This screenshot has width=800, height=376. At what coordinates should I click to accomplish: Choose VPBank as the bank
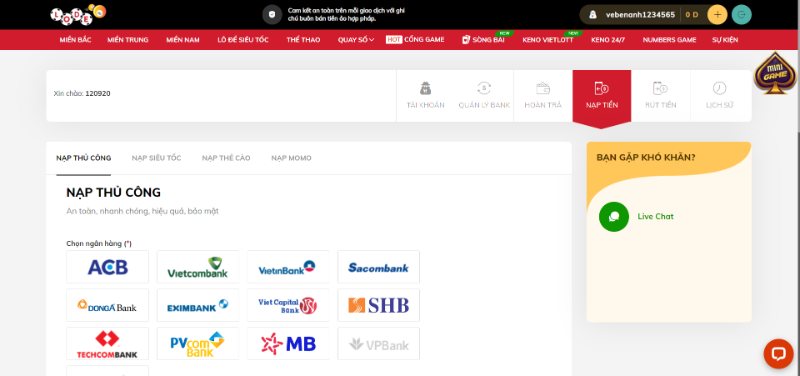379,344
